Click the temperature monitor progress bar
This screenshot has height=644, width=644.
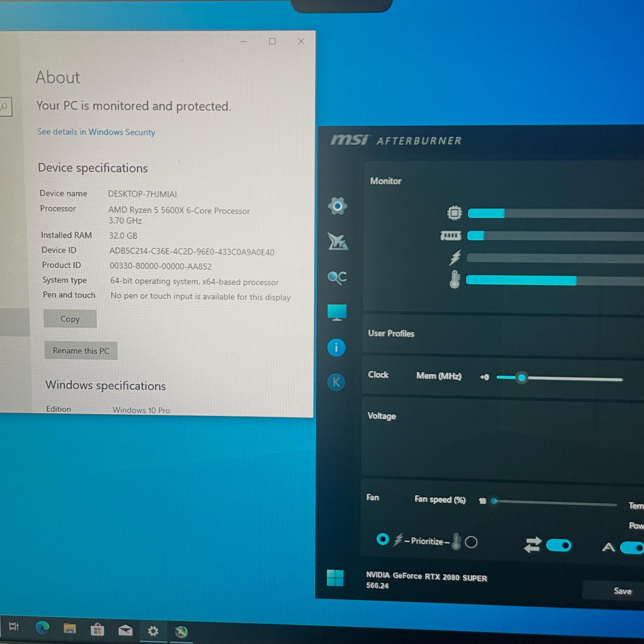click(555, 280)
